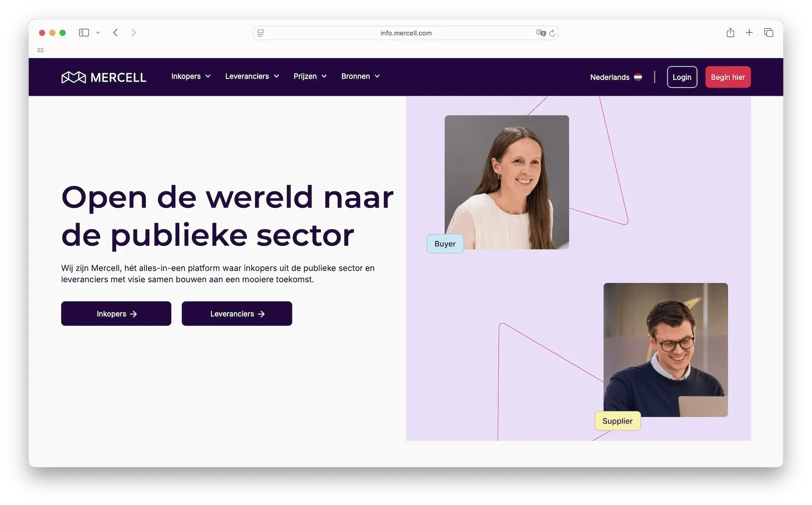This screenshot has width=812, height=505.
Task: Show the tab overview icon
Action: [768, 32]
